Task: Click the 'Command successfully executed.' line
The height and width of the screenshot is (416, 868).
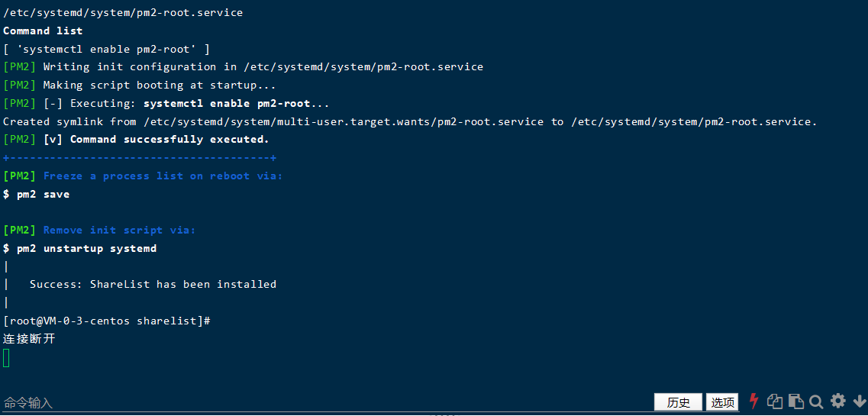Action: 169,140
